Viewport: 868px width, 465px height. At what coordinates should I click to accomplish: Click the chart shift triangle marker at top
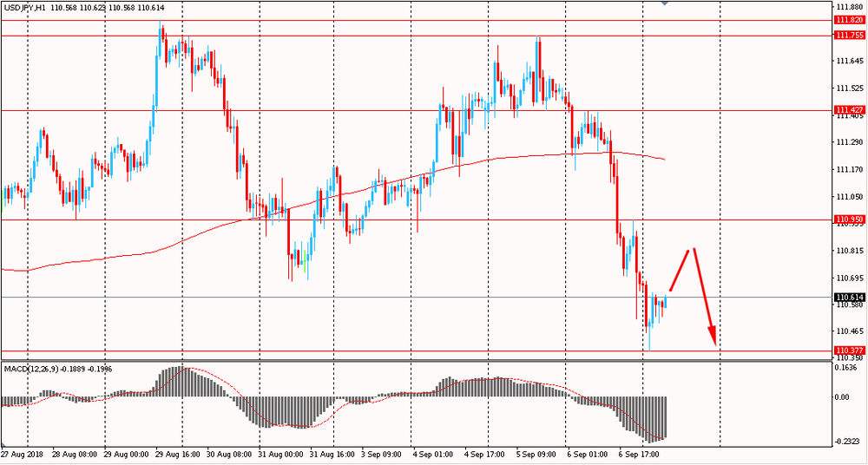tap(665, 3)
